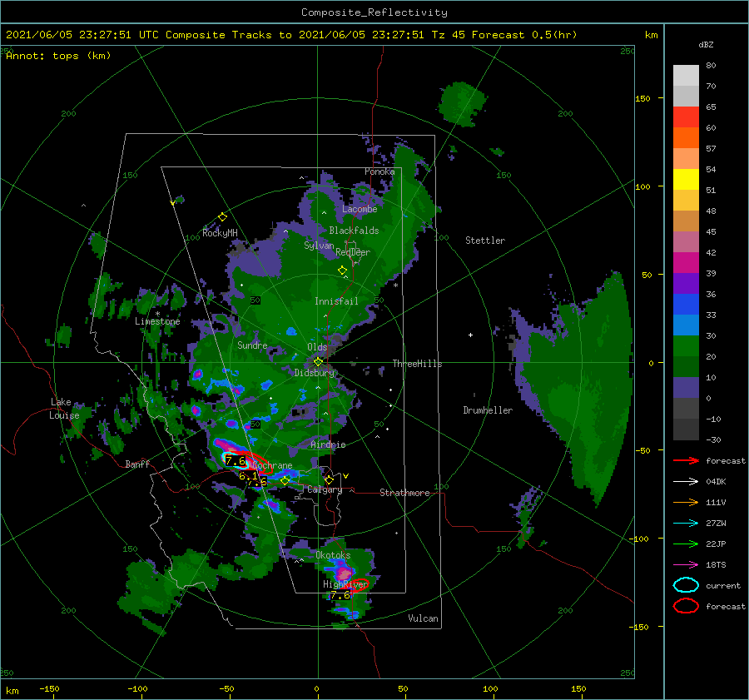Viewport: 749px width, 700px height.
Task: Click the 'Annot: tops (km)' annotation text
Action: coord(58,56)
